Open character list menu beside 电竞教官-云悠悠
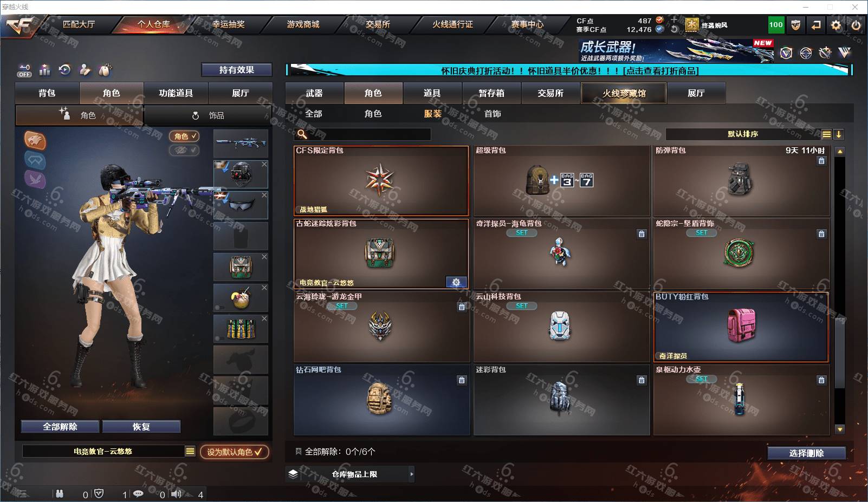 pos(190,451)
